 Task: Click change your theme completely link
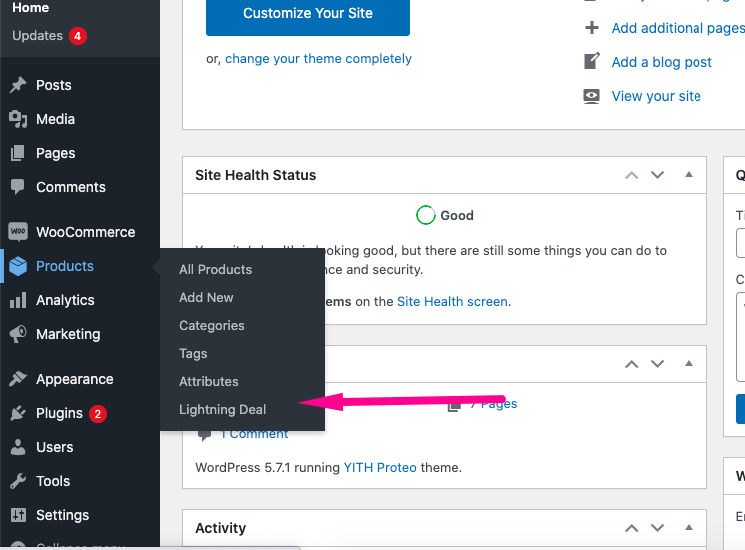pos(318,59)
